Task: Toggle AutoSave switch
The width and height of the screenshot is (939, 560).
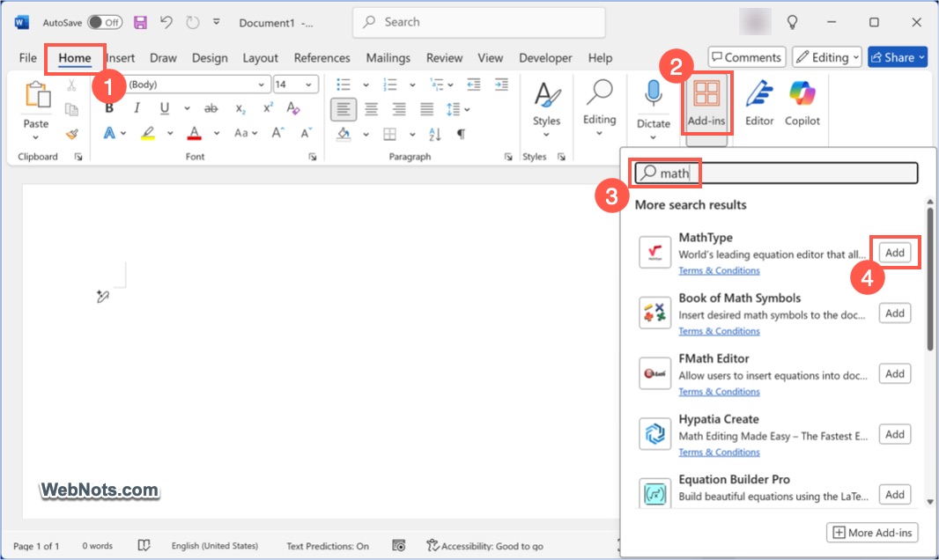Action: pos(105,23)
